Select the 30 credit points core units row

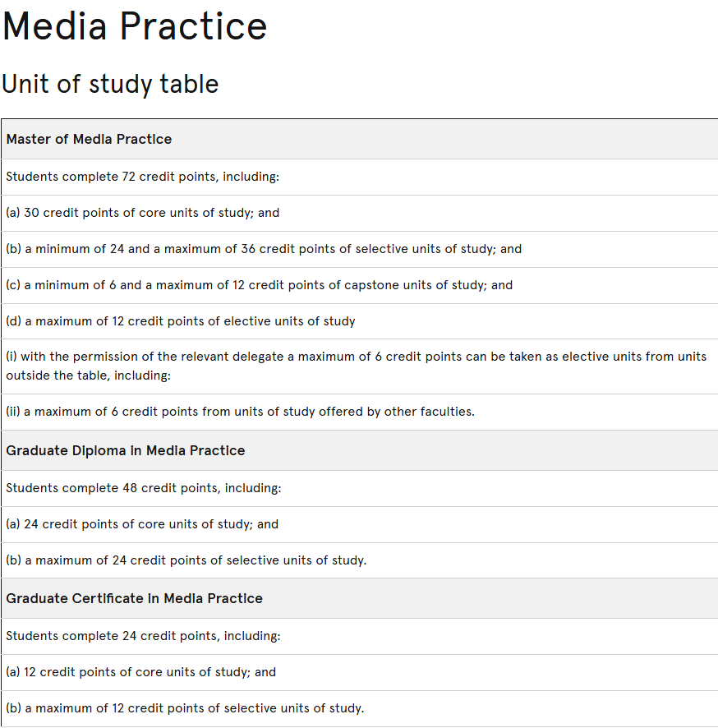pyautogui.click(x=359, y=213)
